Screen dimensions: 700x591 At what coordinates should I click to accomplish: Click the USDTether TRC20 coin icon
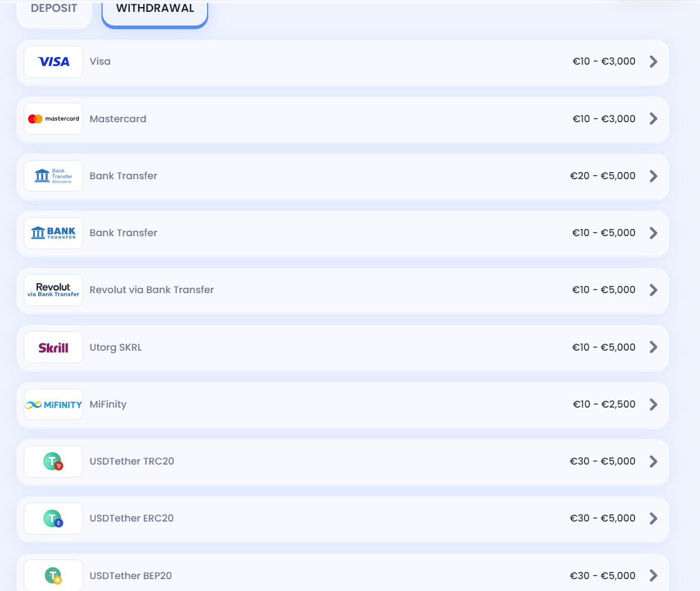click(53, 462)
